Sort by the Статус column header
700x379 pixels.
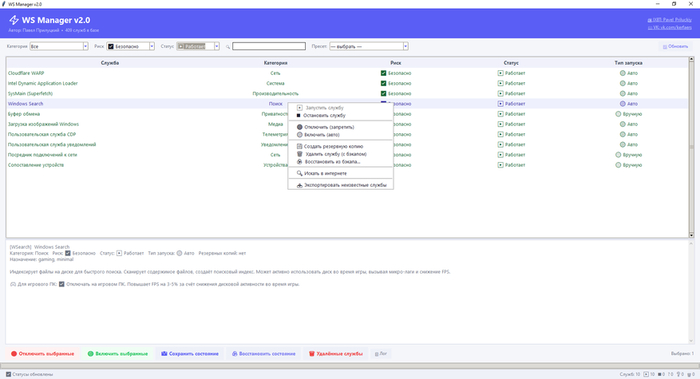pos(511,63)
